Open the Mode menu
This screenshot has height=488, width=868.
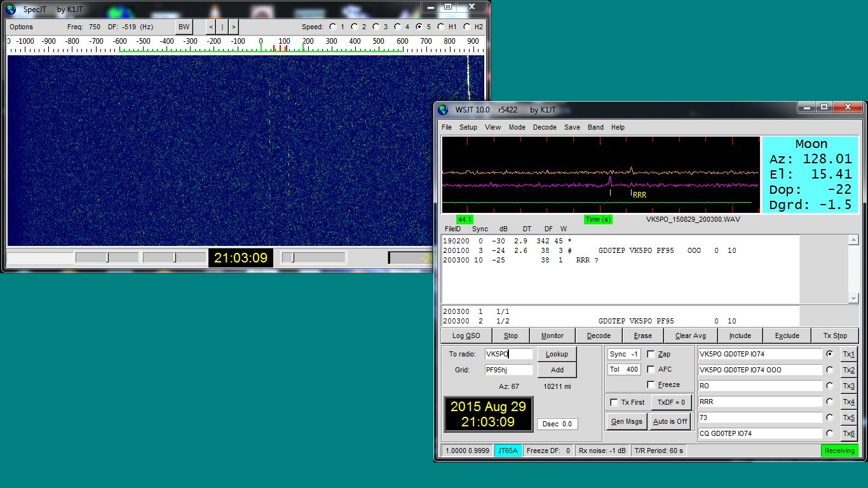[x=517, y=127]
